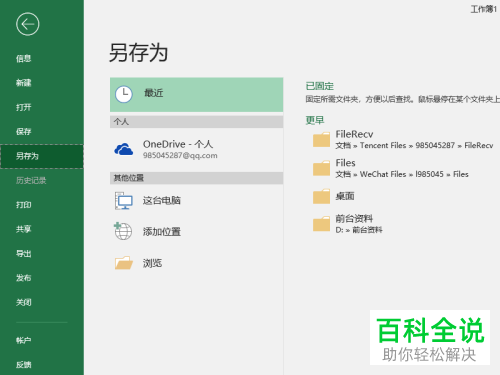Choose 关闭 in the sidebar

coord(23,302)
